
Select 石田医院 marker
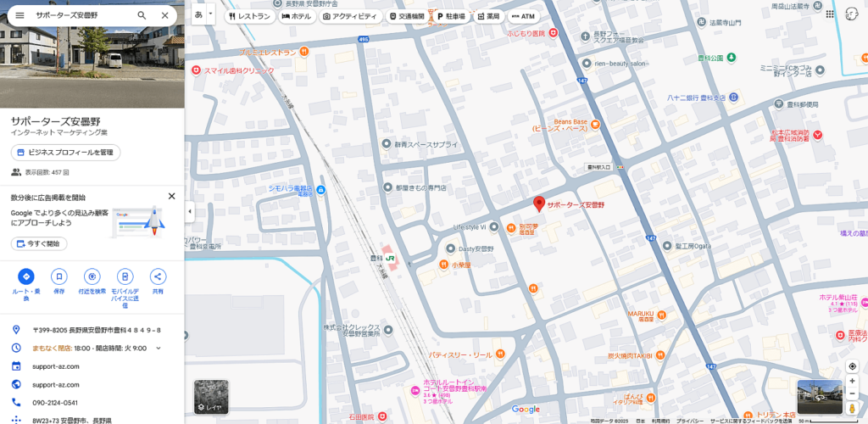382,416
